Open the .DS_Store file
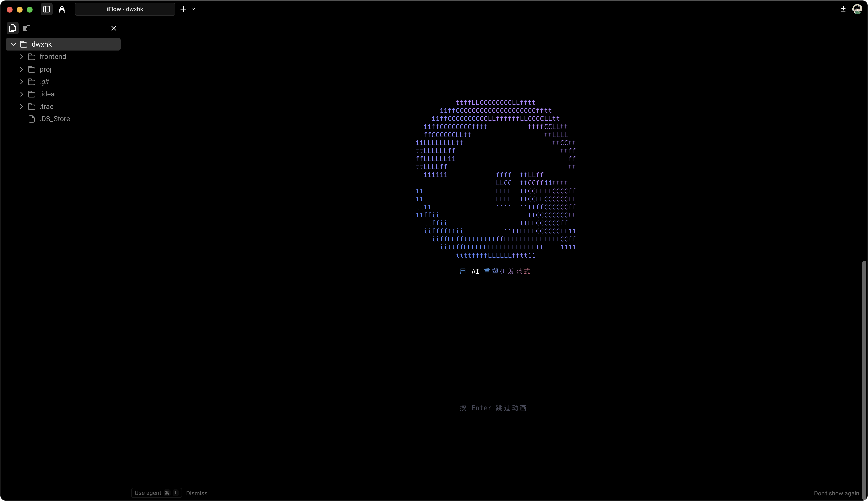The image size is (868, 501). tap(55, 119)
